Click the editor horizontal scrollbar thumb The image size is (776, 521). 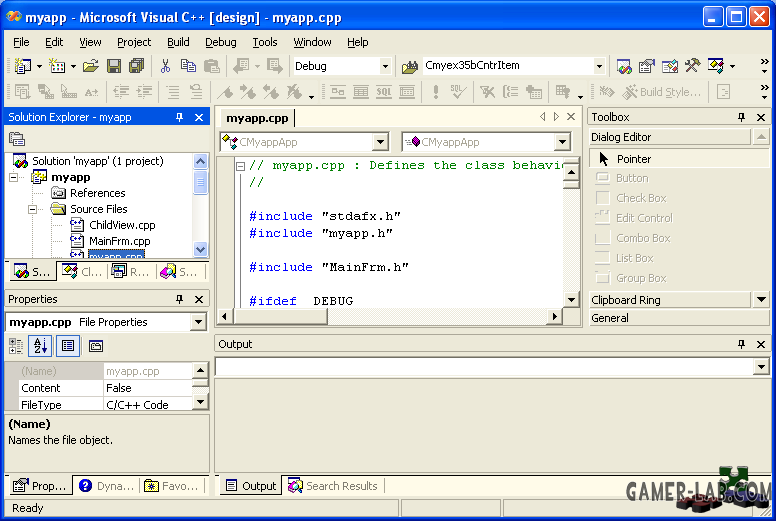tap(280, 316)
